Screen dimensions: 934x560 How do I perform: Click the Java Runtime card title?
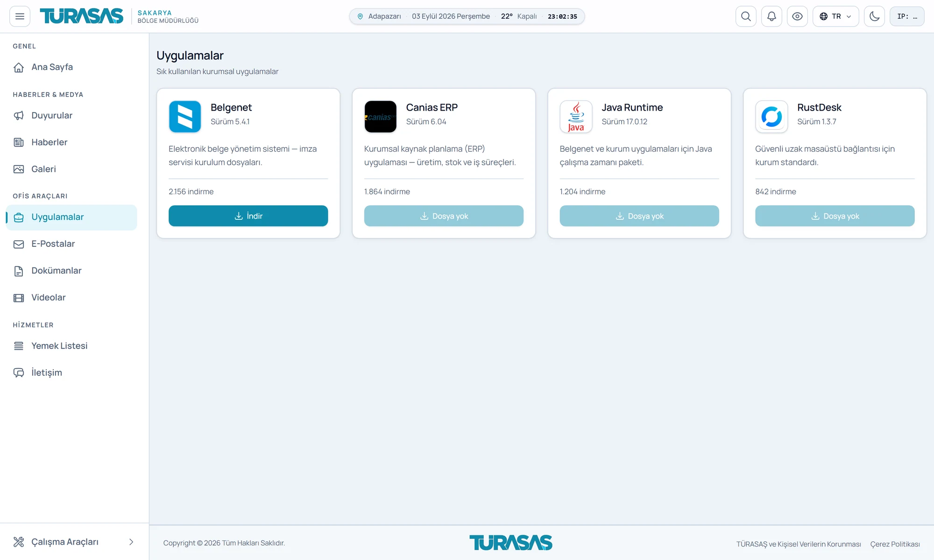(632, 108)
